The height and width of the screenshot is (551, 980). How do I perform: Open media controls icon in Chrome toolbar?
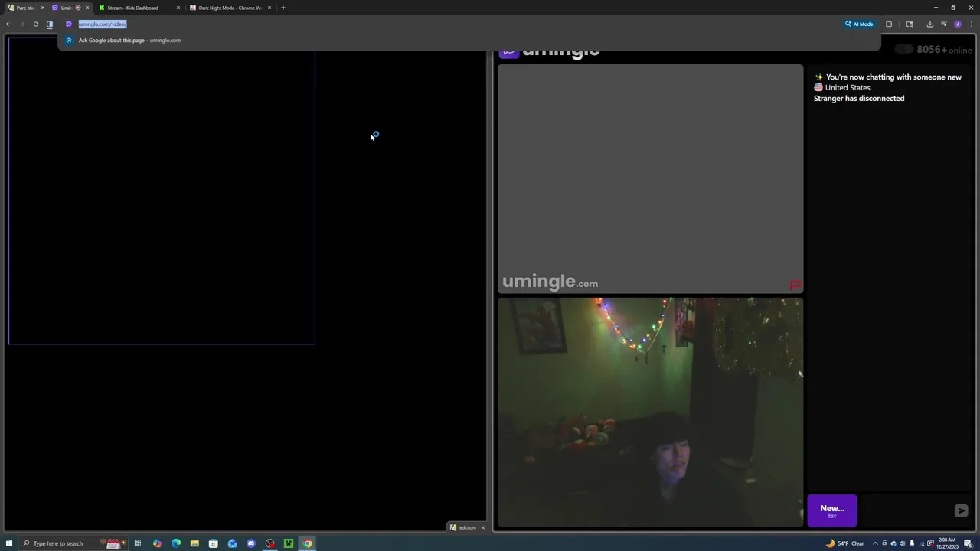coord(944,24)
